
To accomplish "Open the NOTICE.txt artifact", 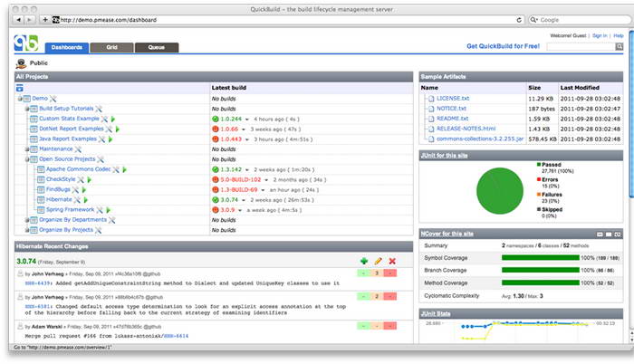I will point(451,109).
